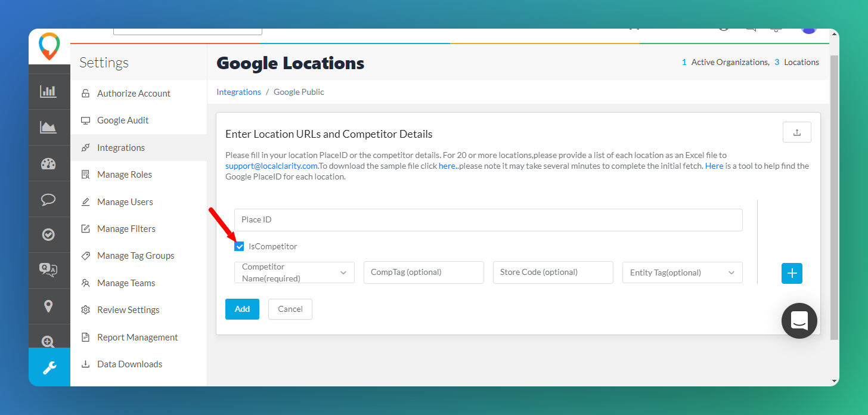Image resolution: width=868 pixels, height=415 pixels.
Task: Click the Integrations breadcrumb link
Action: click(x=238, y=92)
